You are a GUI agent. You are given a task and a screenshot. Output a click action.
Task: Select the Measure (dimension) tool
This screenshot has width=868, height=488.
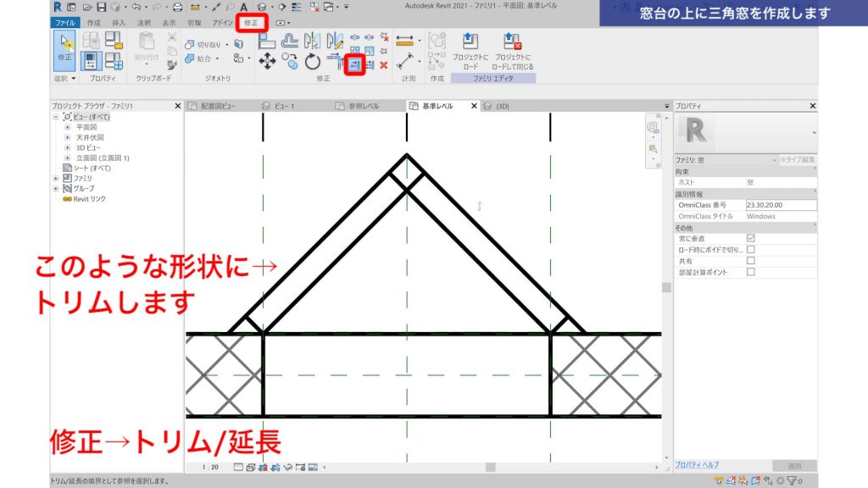coord(407,39)
